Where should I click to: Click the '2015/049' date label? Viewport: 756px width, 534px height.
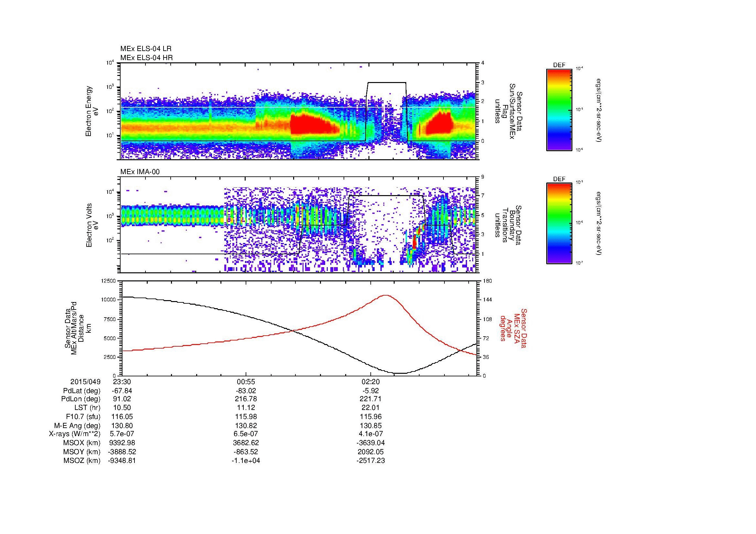tap(85, 382)
